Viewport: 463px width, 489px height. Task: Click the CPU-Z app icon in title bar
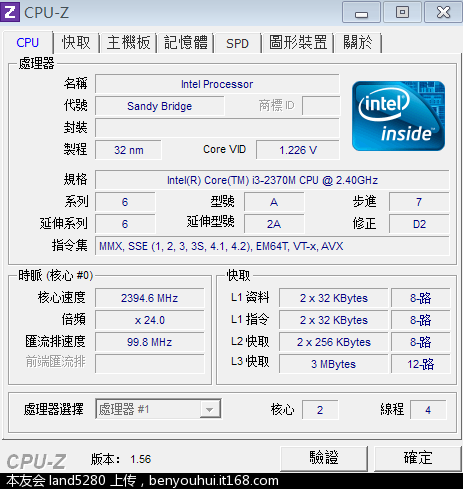coord(10,12)
